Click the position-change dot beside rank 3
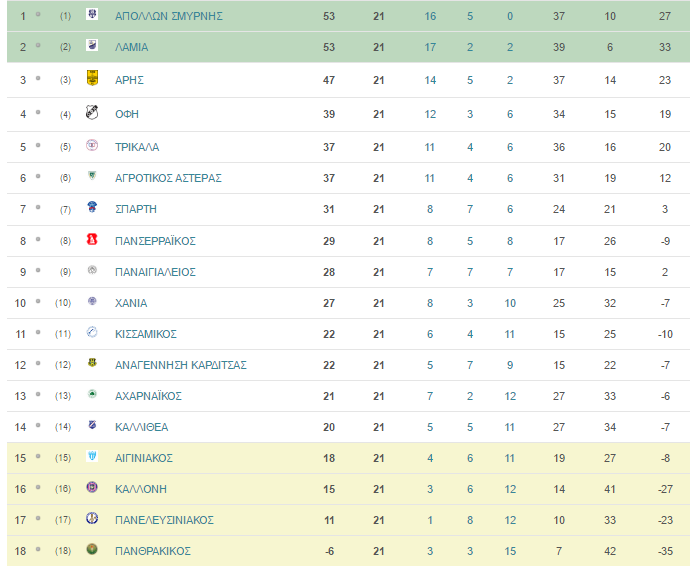 click(x=38, y=78)
